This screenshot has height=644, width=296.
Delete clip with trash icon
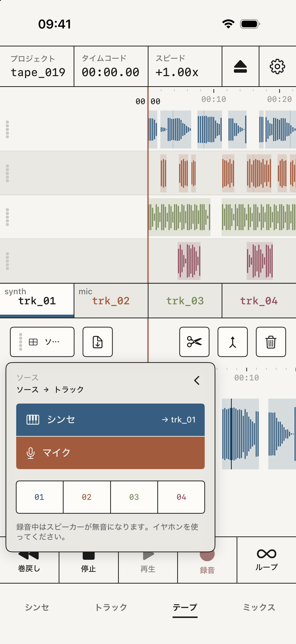point(271,342)
